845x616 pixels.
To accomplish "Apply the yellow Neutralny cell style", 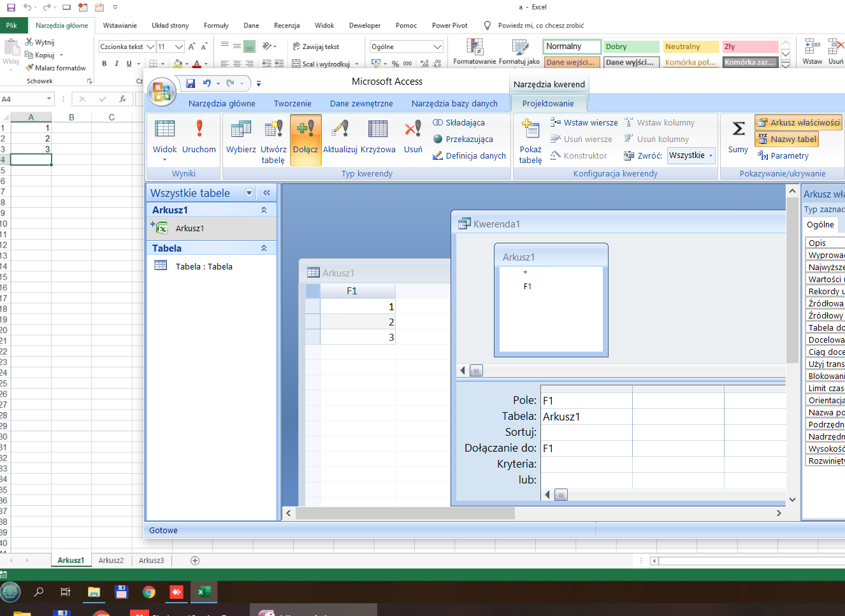I will click(690, 47).
